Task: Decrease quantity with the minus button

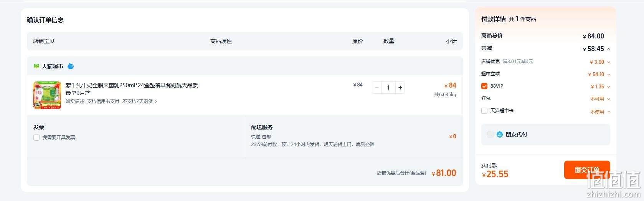Action: tap(377, 88)
